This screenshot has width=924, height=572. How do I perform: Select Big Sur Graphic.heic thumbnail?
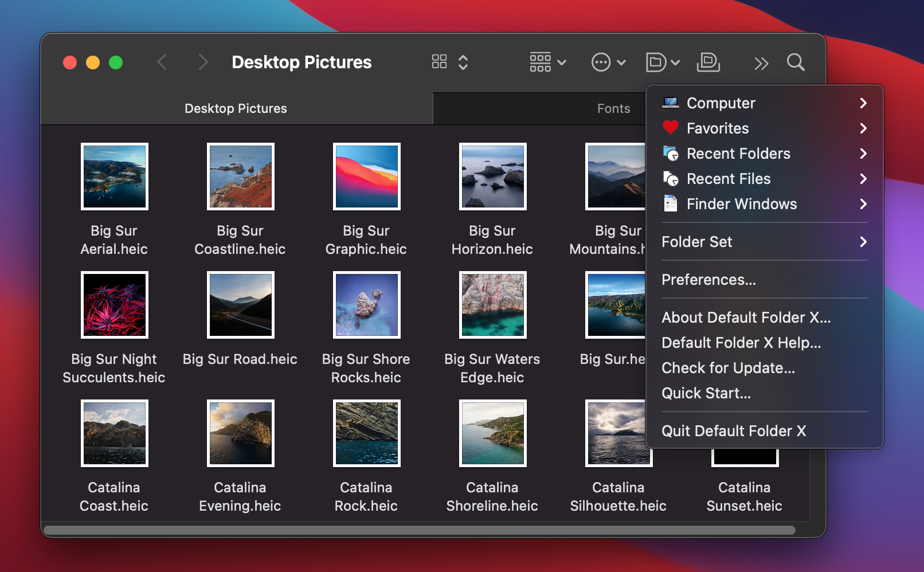point(367,177)
